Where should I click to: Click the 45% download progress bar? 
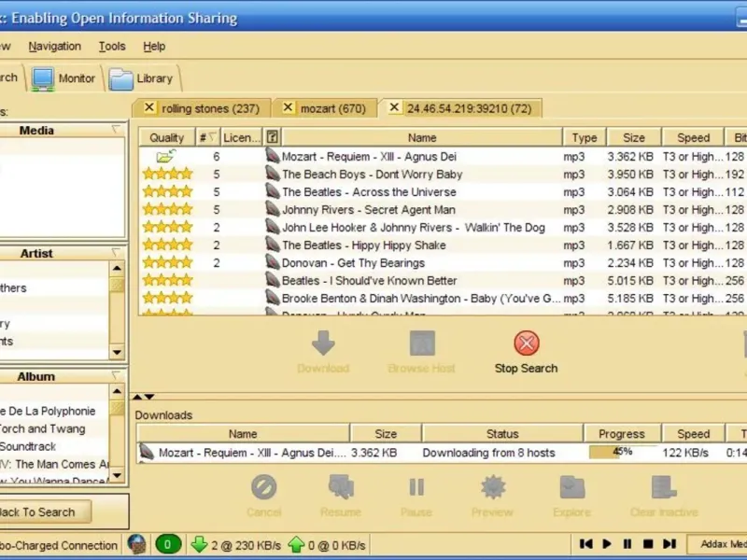coord(622,453)
